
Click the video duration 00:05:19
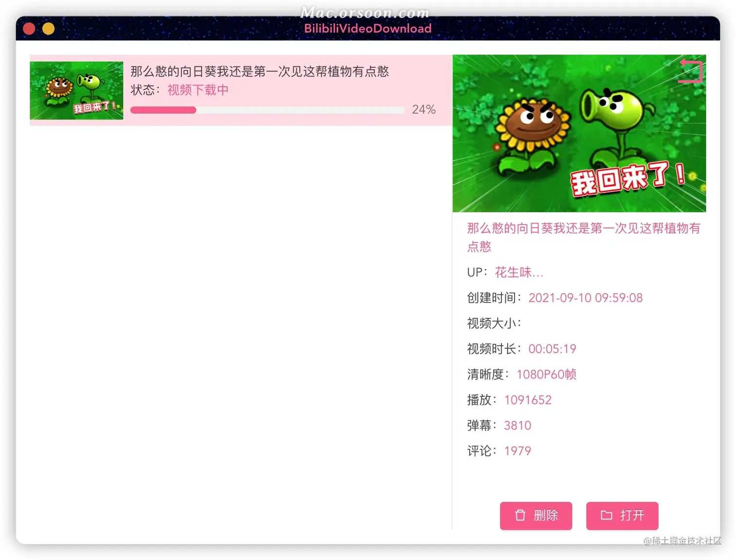coord(552,349)
